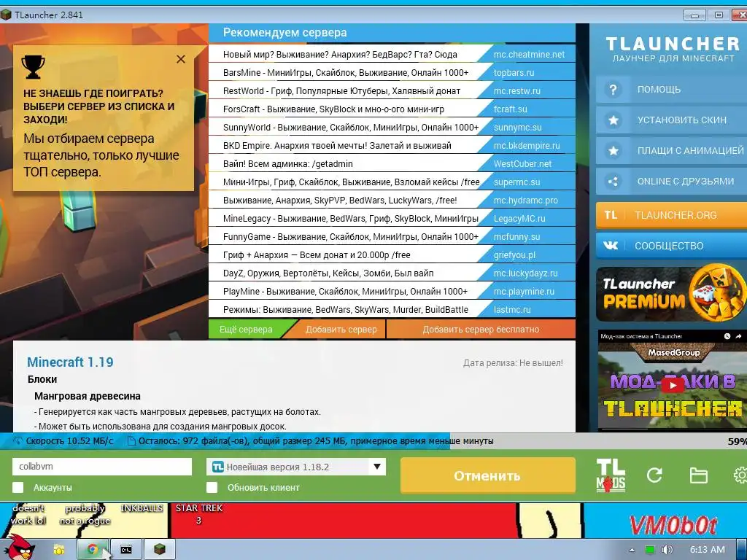Select server mc.cheatmine.net

[529, 55]
